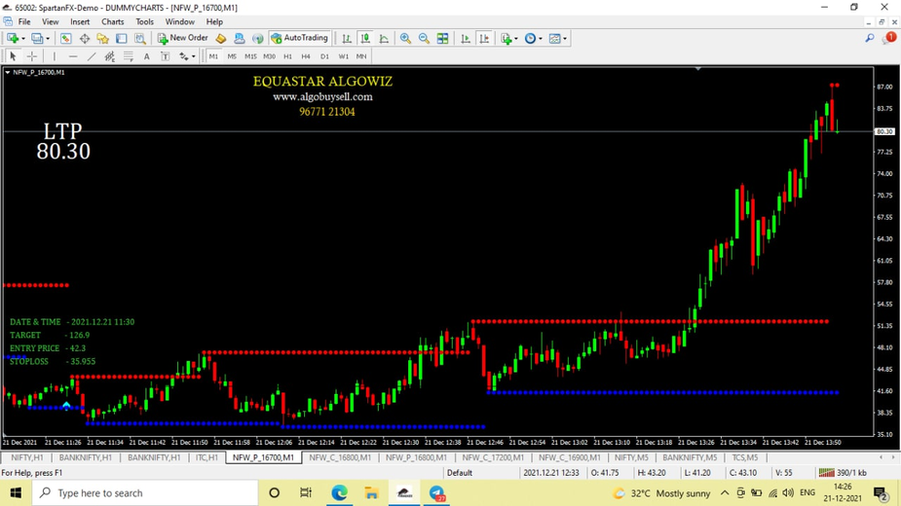Image resolution: width=901 pixels, height=506 pixels.
Task: Tile chart windows icon
Action: [442, 38]
